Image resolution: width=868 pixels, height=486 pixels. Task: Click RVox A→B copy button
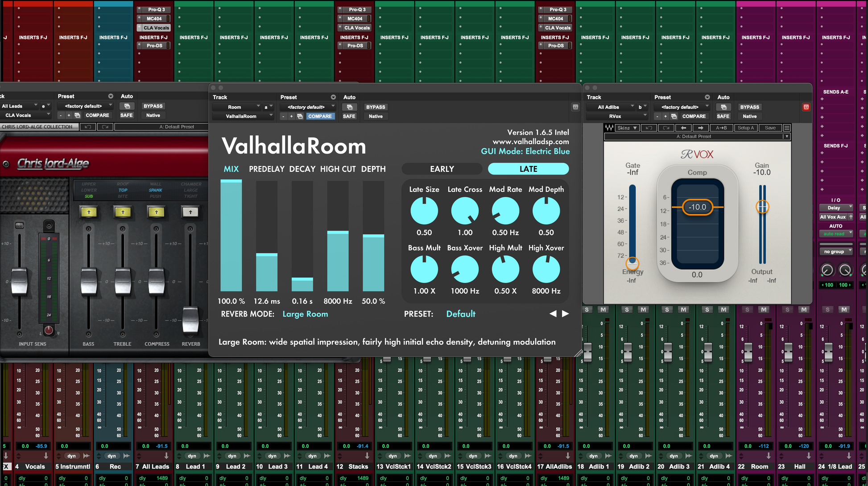pyautogui.click(x=721, y=128)
